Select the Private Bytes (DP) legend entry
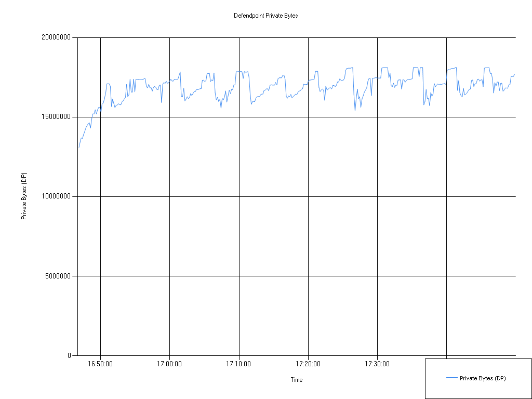Screen dimensions: 532x399 483,378
